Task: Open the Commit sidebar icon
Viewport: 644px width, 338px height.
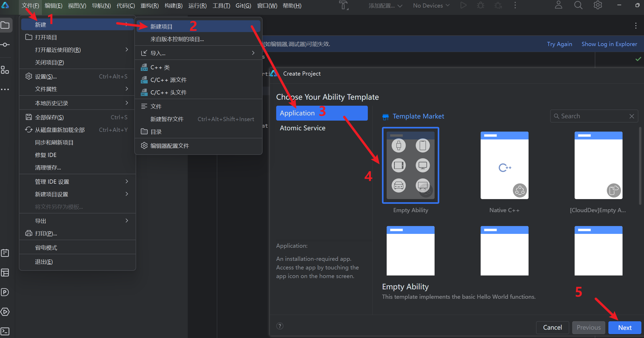Action: pyautogui.click(x=5, y=45)
